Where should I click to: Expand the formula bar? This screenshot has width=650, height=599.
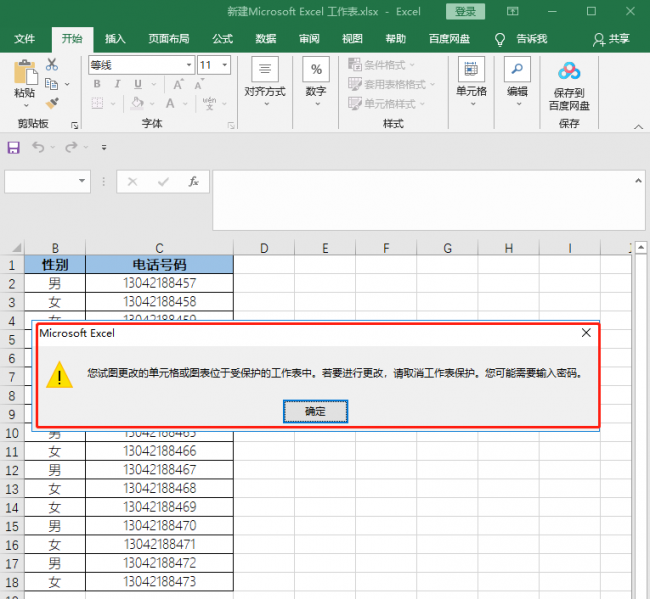click(638, 181)
